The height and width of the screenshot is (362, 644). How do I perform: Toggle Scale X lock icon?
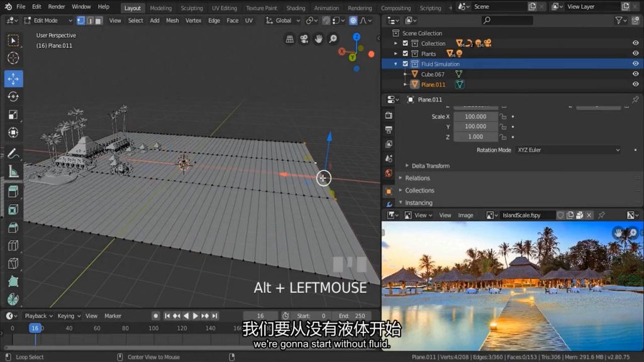pos(503,116)
